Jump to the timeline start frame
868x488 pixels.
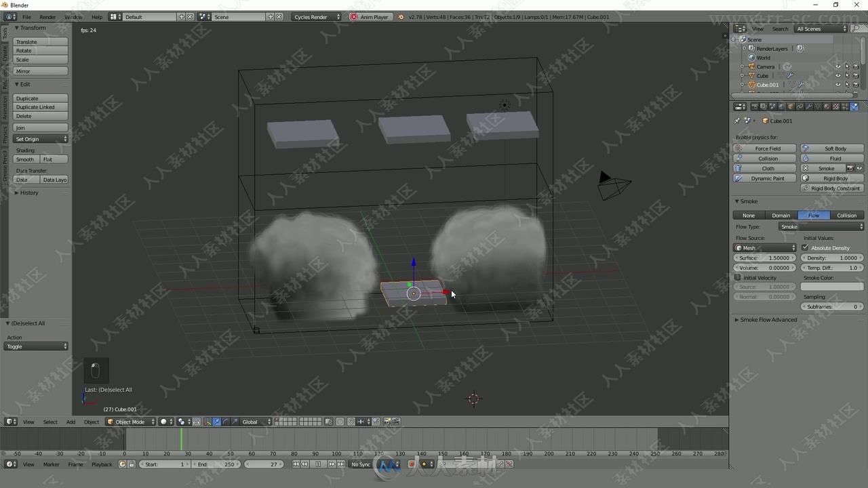tap(296, 464)
